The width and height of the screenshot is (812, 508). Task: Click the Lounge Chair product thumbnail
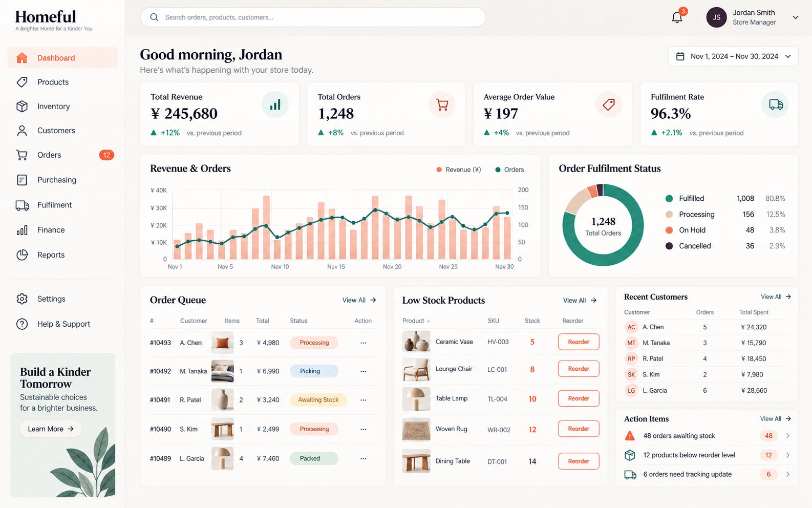[x=416, y=369]
